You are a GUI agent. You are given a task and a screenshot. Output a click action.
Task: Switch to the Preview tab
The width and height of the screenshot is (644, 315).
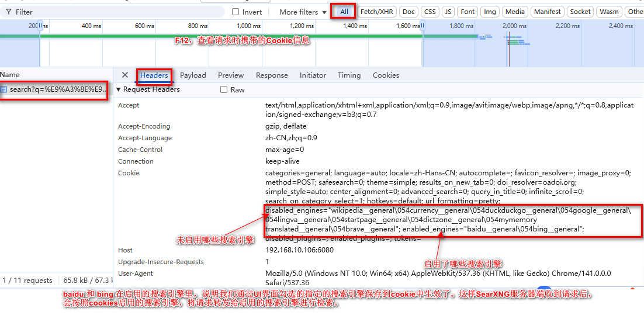[x=231, y=75]
